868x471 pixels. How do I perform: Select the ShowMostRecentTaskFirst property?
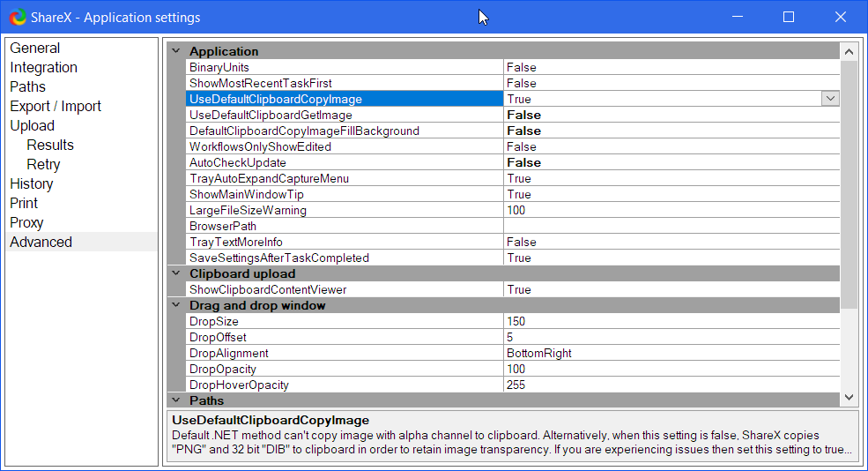click(345, 83)
